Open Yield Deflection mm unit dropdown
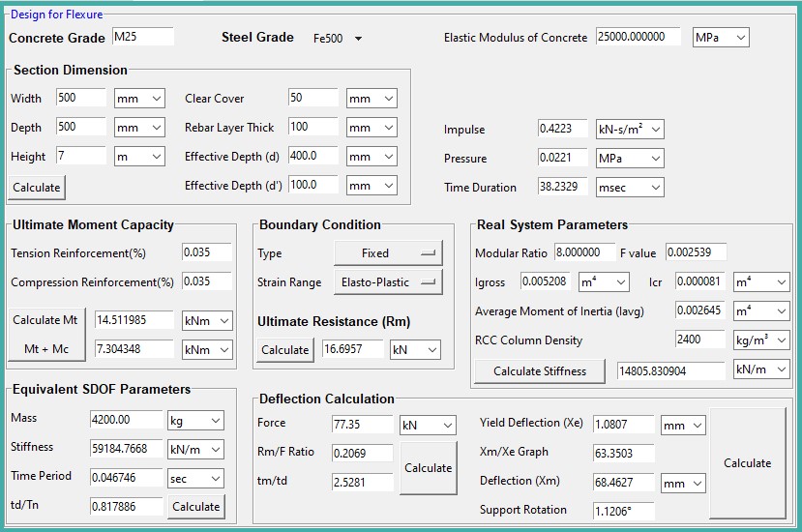Image resolution: width=802 pixels, height=532 pixels. 683,425
